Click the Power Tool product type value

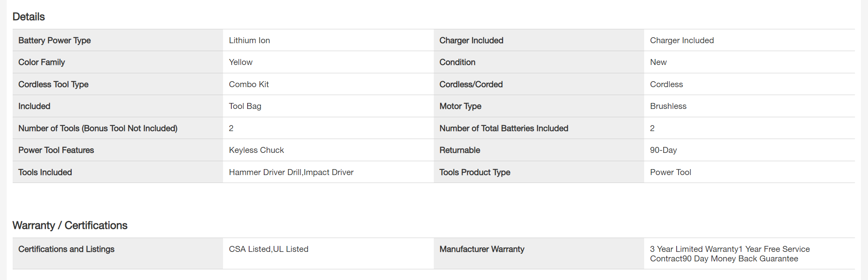[x=670, y=172]
